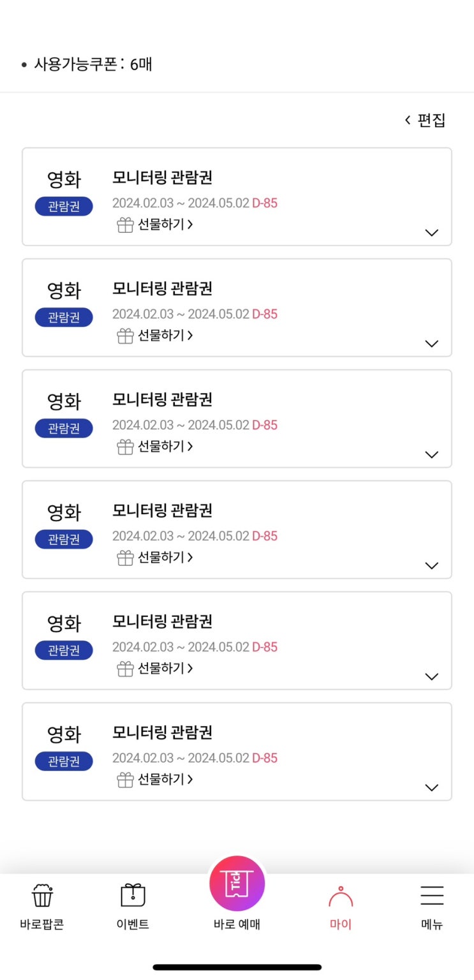Expand the fourth coupon's down chevron

click(x=432, y=566)
